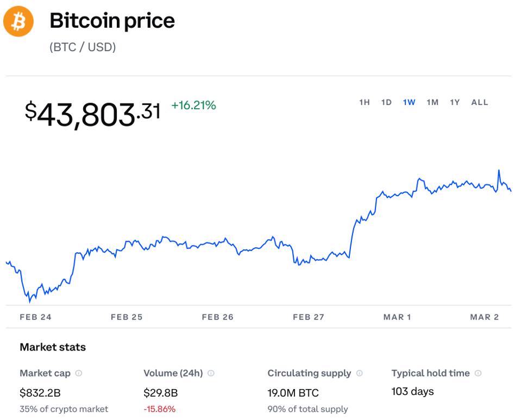Select the 1H time range

(365, 102)
